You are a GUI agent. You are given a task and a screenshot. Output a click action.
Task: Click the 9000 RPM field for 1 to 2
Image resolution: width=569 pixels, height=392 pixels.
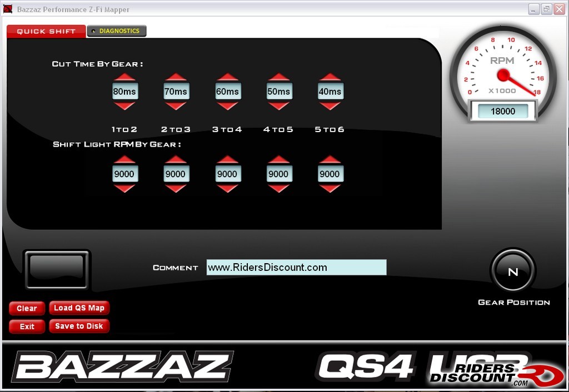125,174
